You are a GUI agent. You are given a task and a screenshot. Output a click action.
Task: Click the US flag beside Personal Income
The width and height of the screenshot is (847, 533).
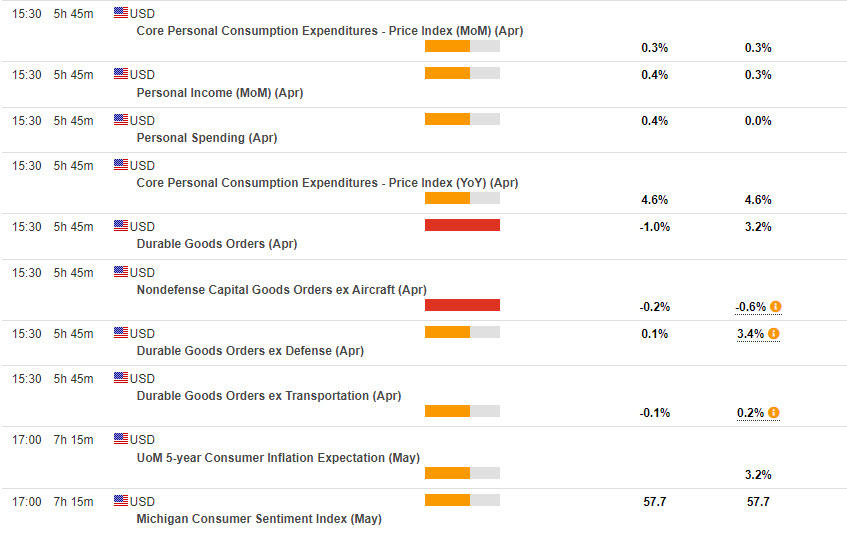pos(121,74)
